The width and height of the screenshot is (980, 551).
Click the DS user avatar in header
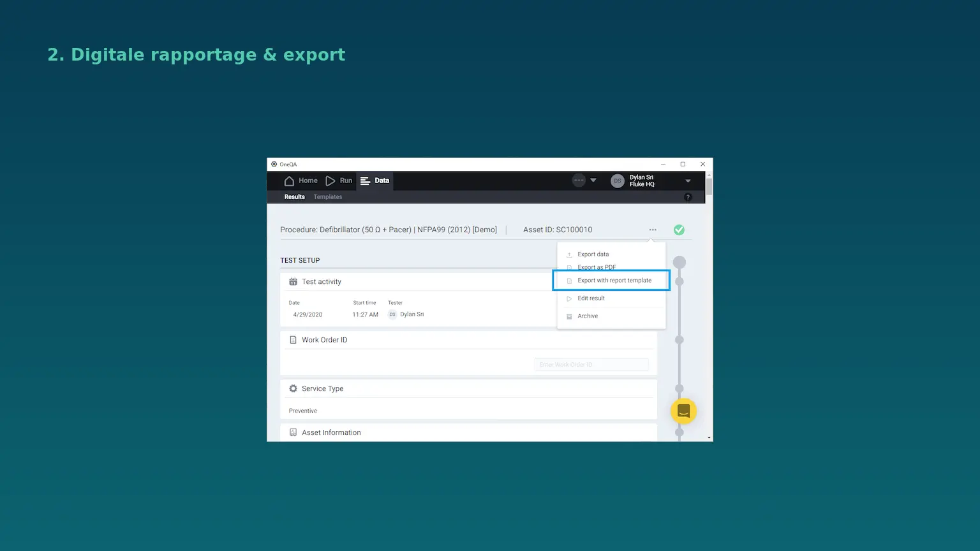click(617, 181)
